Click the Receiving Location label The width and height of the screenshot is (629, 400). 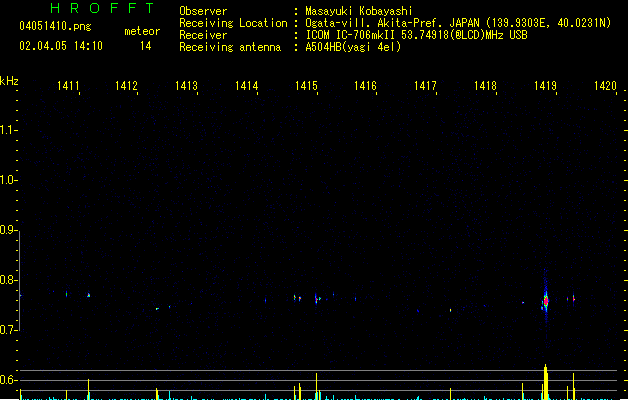click(233, 23)
